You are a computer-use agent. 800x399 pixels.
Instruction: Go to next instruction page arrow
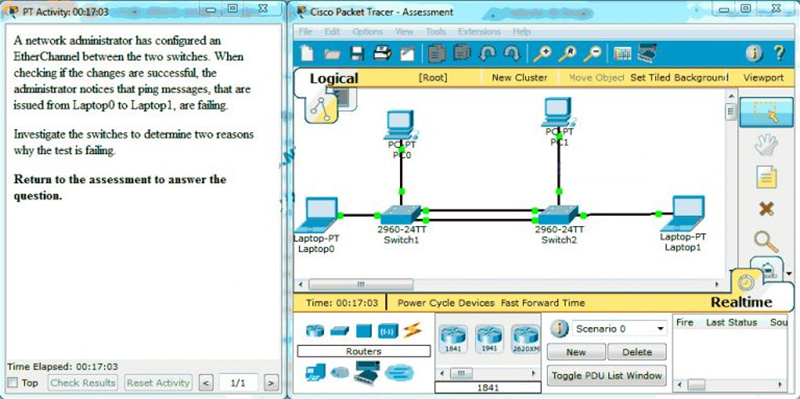pos(272,382)
